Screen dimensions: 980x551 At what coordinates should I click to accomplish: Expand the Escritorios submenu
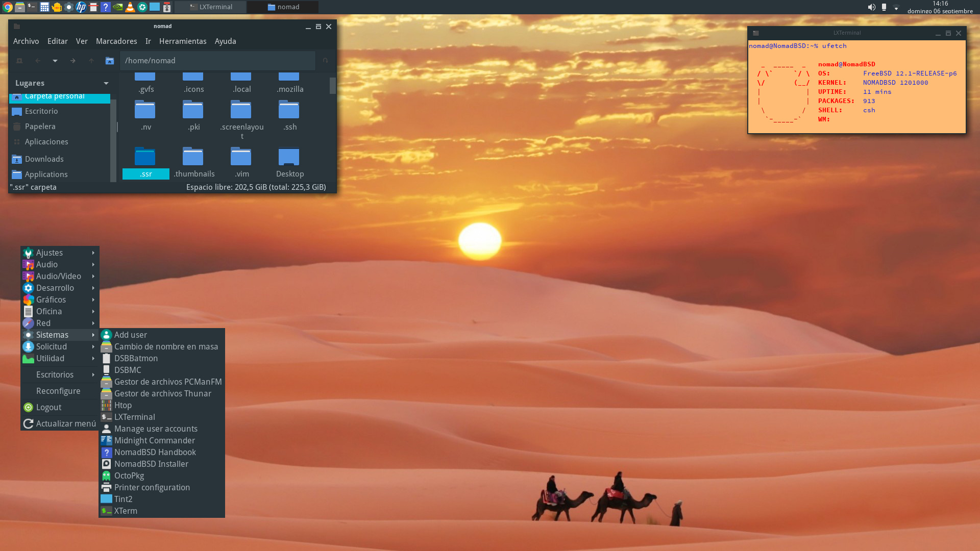coord(55,374)
